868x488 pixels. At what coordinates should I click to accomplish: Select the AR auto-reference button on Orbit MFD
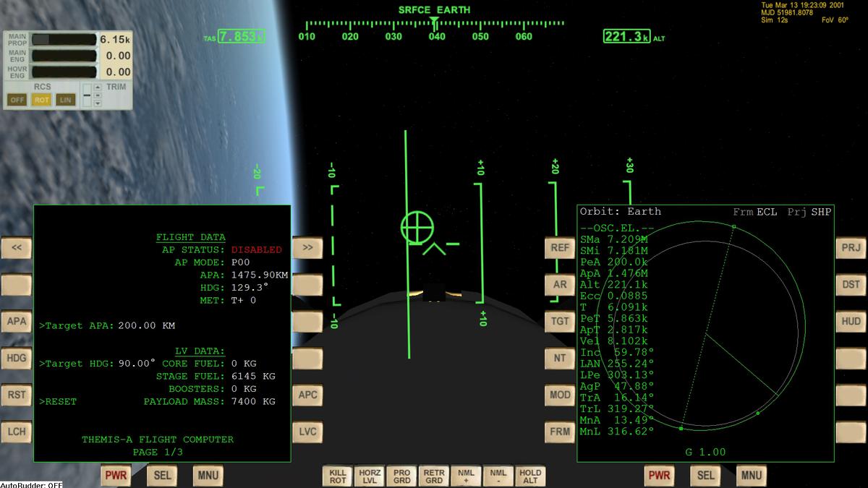560,284
